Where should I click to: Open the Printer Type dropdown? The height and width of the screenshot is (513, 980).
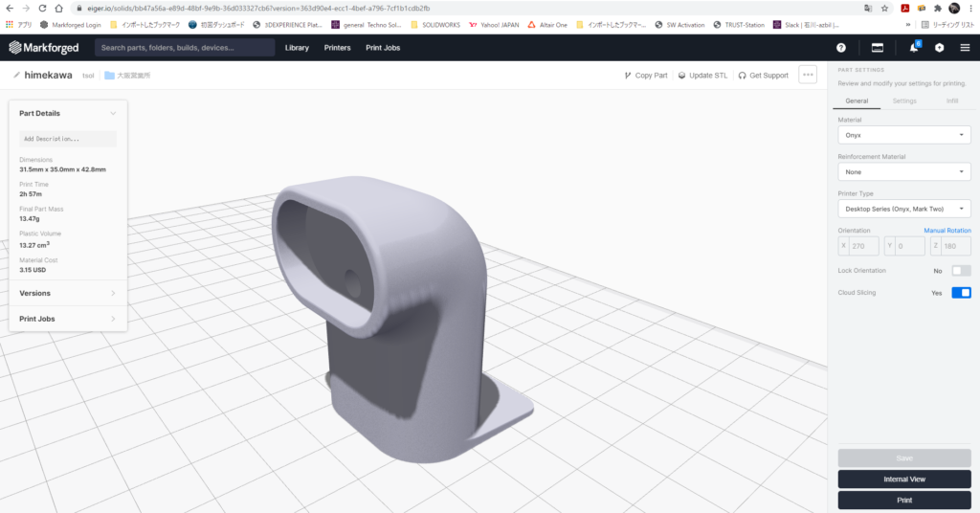[904, 209]
